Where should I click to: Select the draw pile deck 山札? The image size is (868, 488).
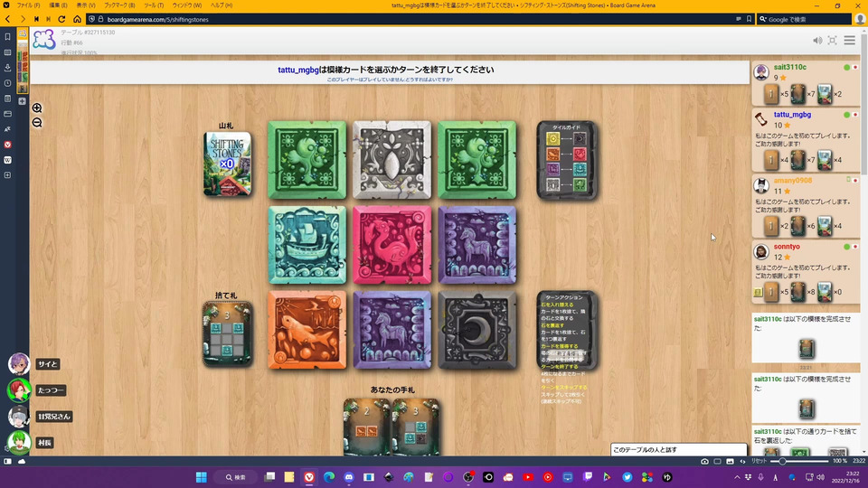(x=227, y=164)
